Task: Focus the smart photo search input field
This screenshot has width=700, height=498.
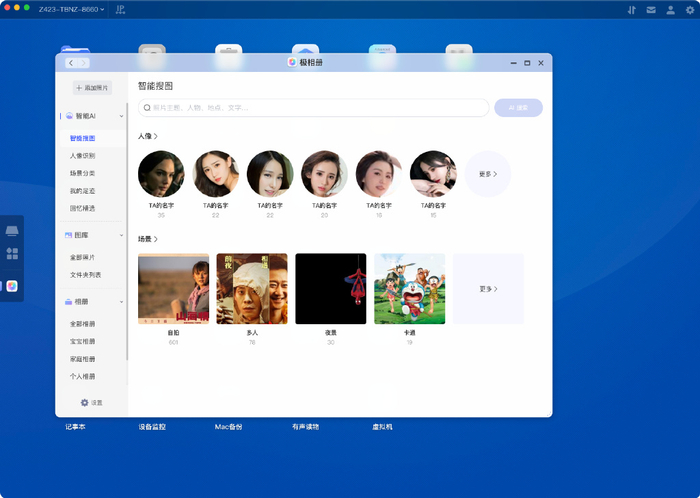Action: click(x=313, y=108)
